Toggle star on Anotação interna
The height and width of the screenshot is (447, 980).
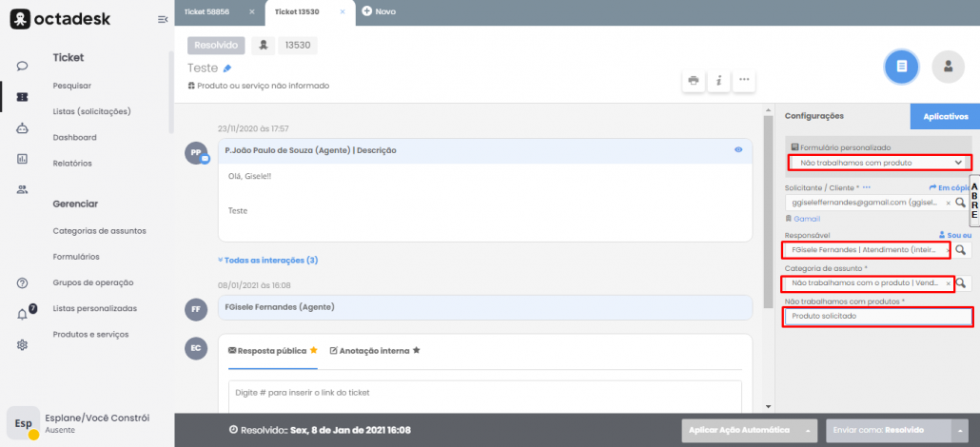click(x=416, y=351)
